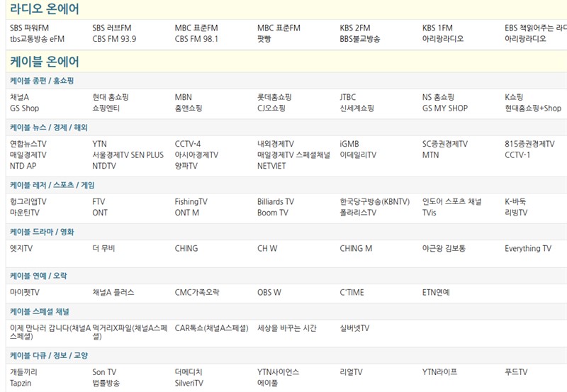
Task: Open 채널A cable channel
Action: (20, 97)
